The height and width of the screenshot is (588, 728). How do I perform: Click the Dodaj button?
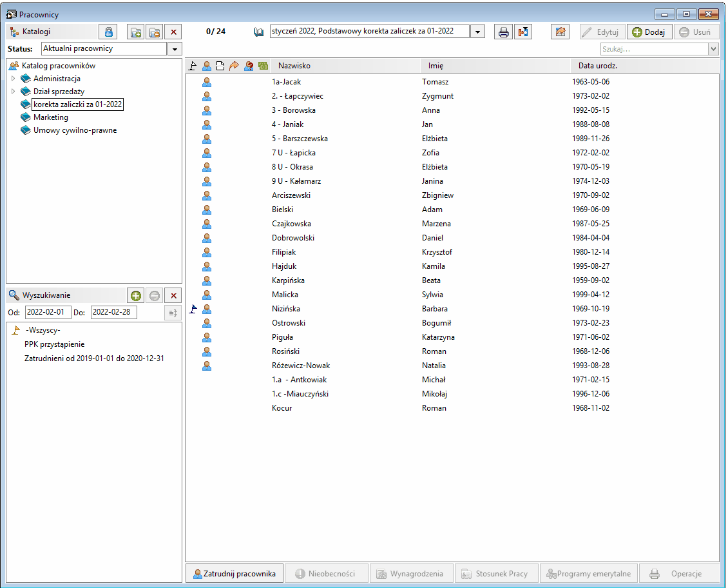point(649,32)
